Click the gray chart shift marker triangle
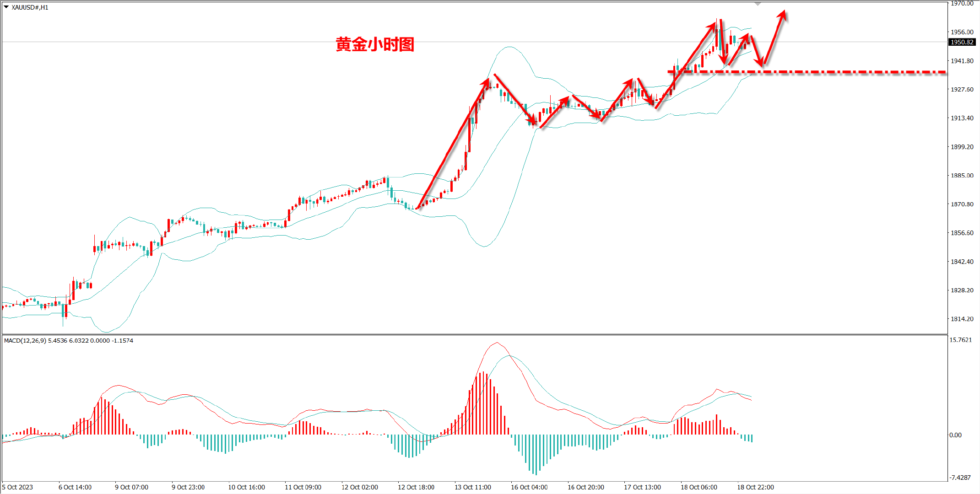The image size is (980, 494). (758, 4)
